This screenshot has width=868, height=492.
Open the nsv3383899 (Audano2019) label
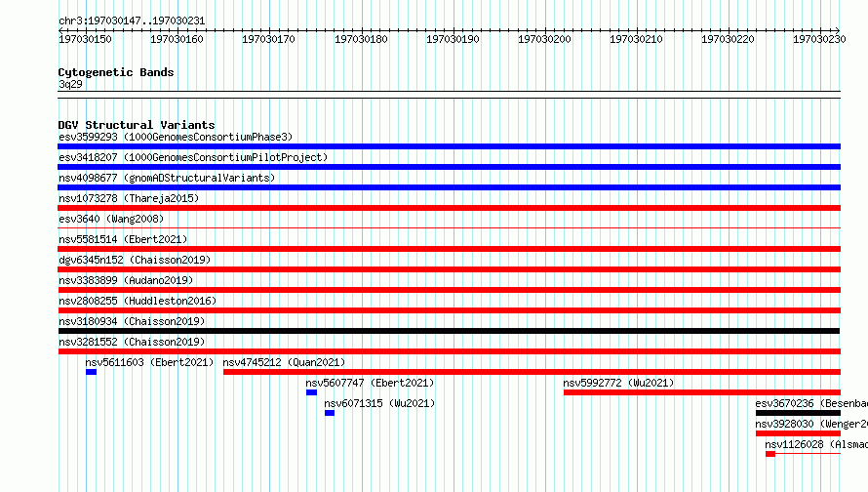[126, 280]
